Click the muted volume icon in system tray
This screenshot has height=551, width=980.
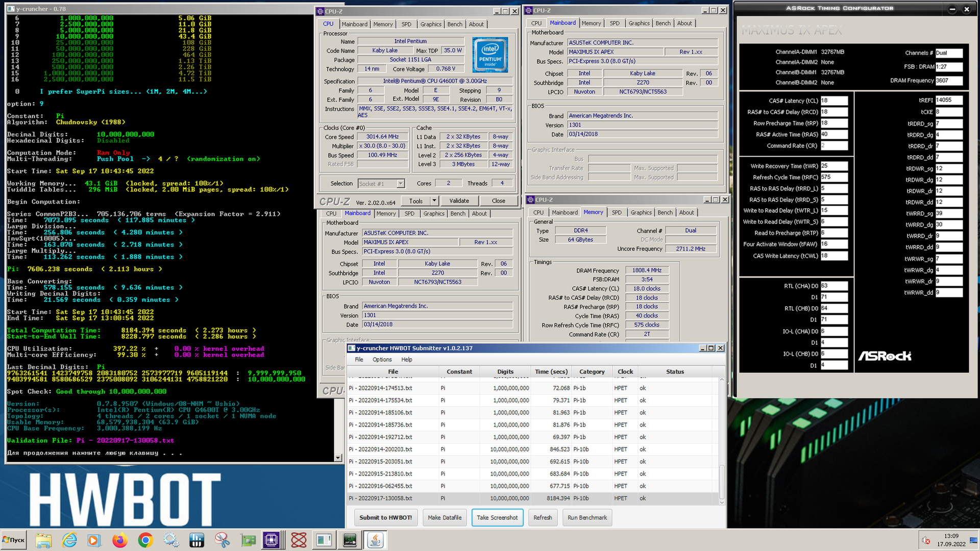pyautogui.click(x=926, y=540)
